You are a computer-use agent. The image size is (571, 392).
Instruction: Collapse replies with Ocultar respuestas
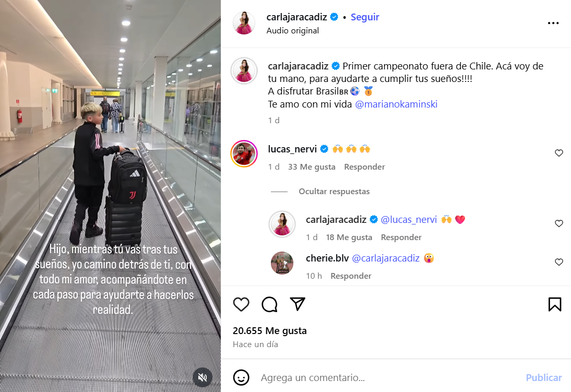[334, 191]
